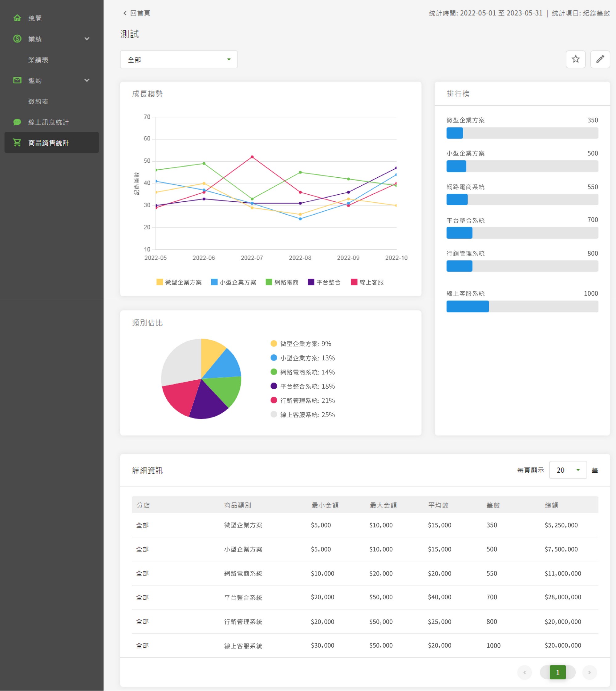Click the back arrow beside 回首頁

pyautogui.click(x=125, y=13)
